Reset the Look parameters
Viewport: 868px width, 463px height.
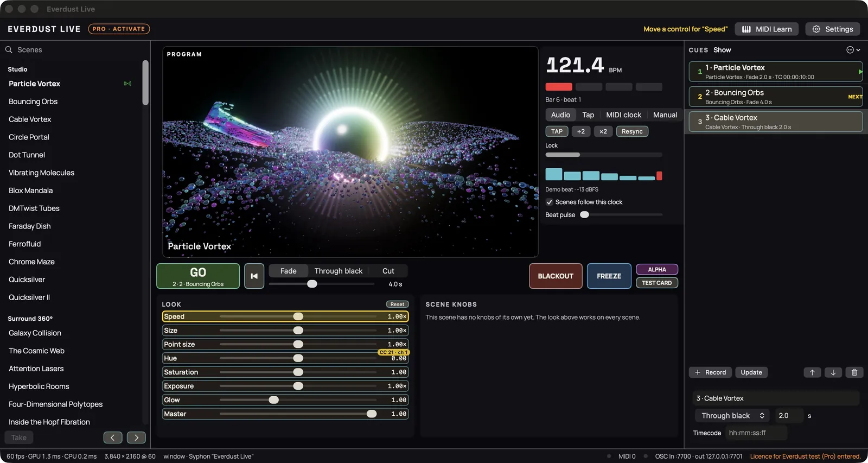(x=397, y=305)
